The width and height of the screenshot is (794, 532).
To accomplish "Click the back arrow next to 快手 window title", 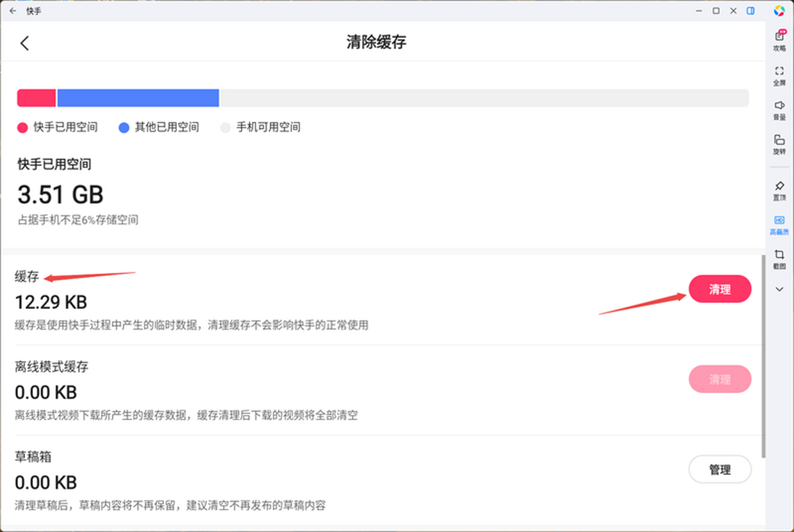I will (13, 11).
